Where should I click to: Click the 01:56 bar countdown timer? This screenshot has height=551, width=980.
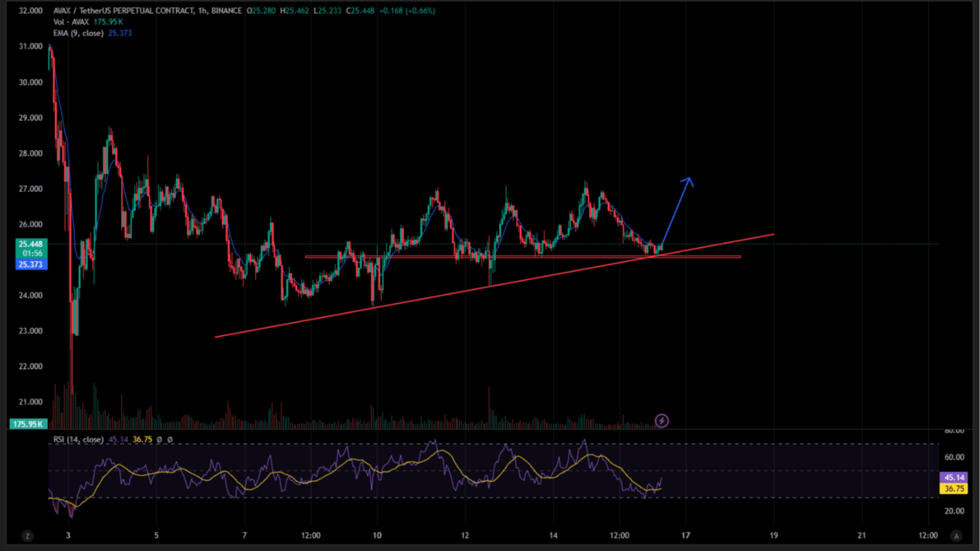[31, 253]
